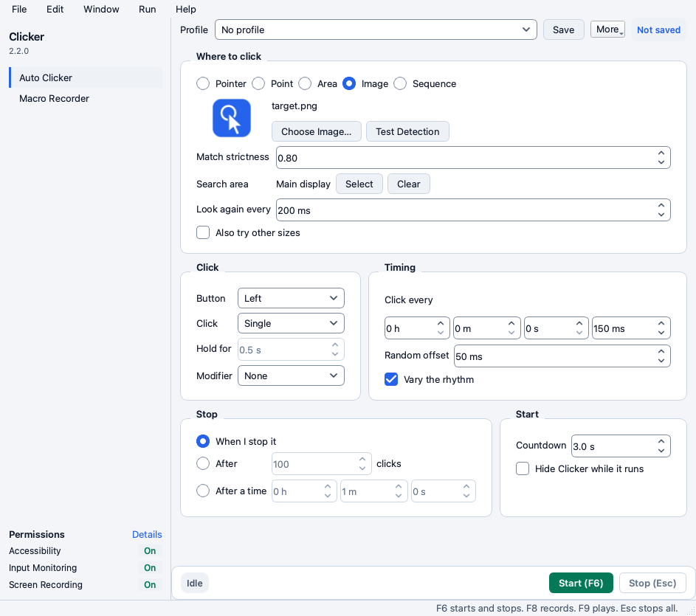
Task: Open the Help menu
Action: click(185, 10)
